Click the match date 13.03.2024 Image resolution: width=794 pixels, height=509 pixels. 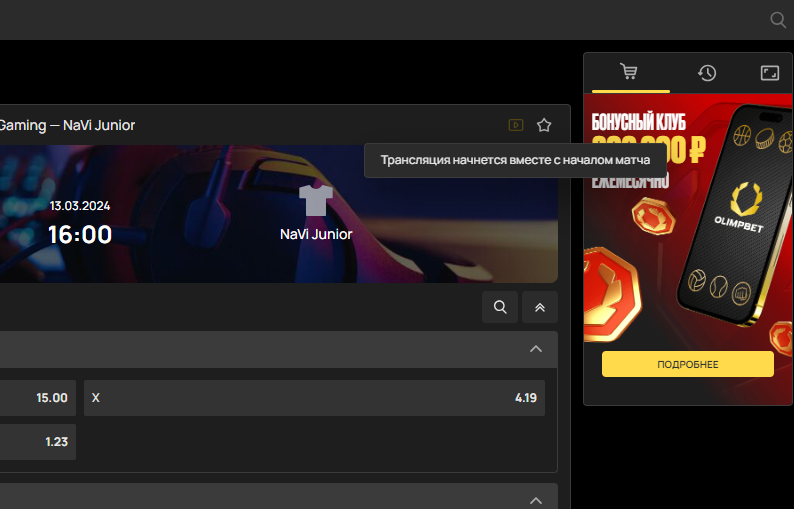(x=80, y=206)
